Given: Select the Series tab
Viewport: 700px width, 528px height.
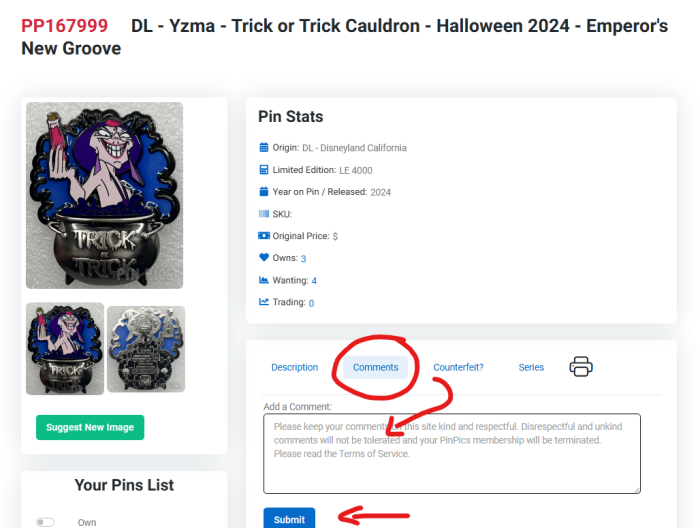Looking at the screenshot, I should click(x=531, y=368).
